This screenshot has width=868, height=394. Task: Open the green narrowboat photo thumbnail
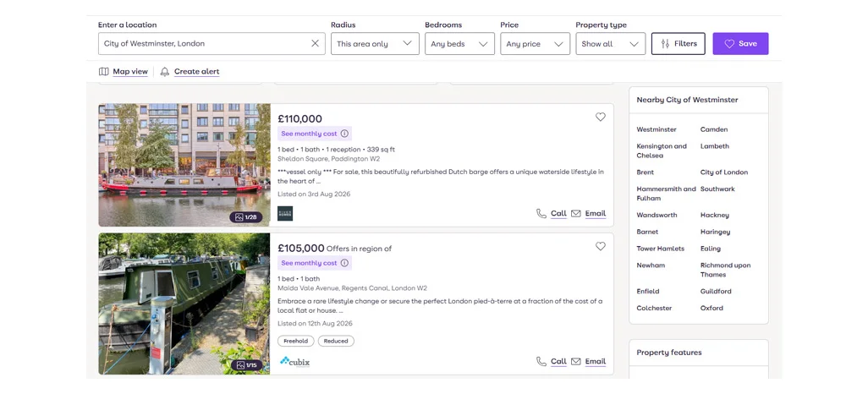(x=184, y=304)
